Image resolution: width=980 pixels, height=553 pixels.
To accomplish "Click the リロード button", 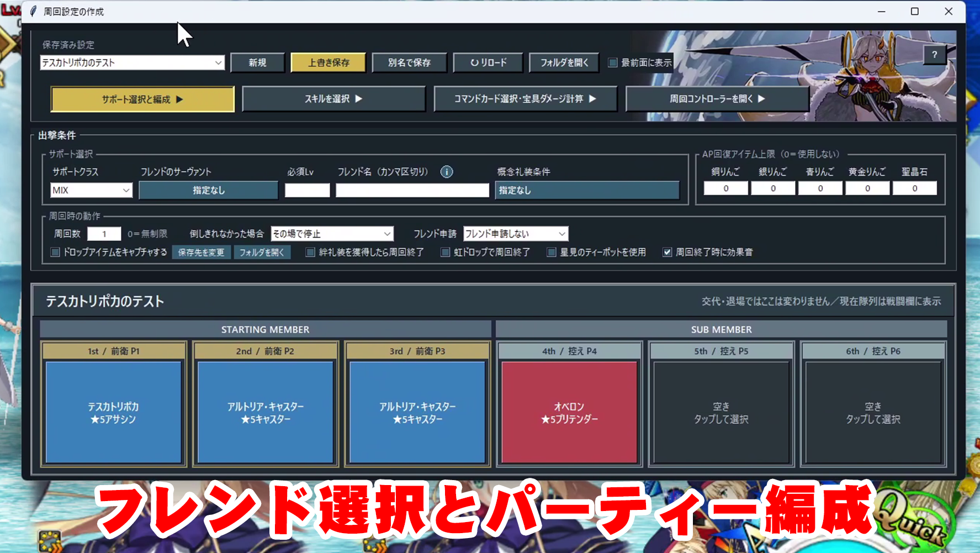I will pyautogui.click(x=488, y=62).
